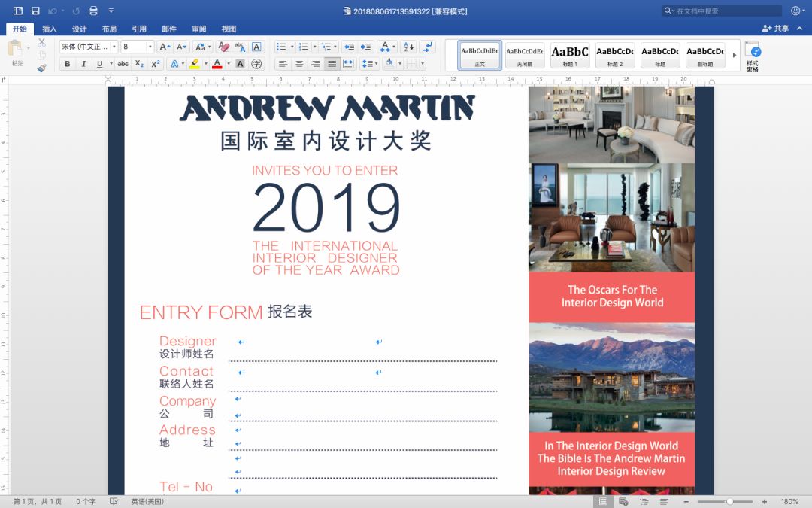Apply the 标题 1 heading style
This screenshot has height=508, width=812.
(570, 55)
